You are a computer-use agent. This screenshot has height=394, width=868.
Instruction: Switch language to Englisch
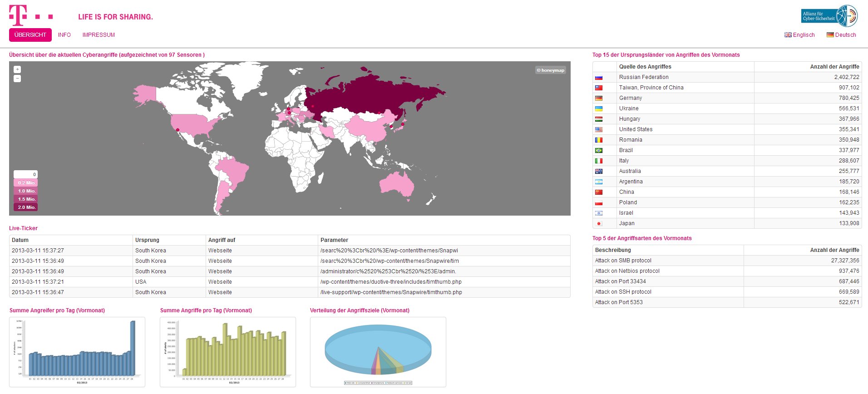tap(799, 35)
